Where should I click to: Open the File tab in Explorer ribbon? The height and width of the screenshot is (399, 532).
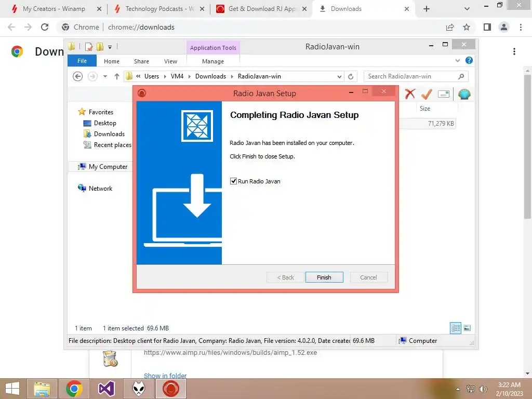tap(82, 61)
